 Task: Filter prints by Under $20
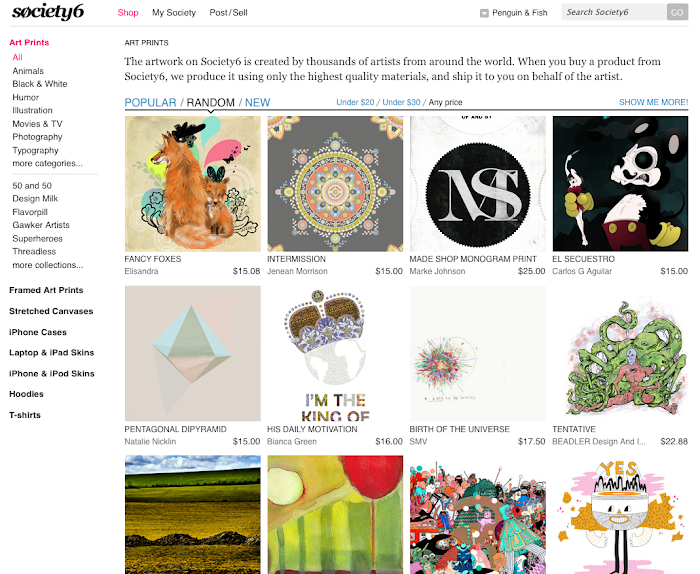coord(355,102)
